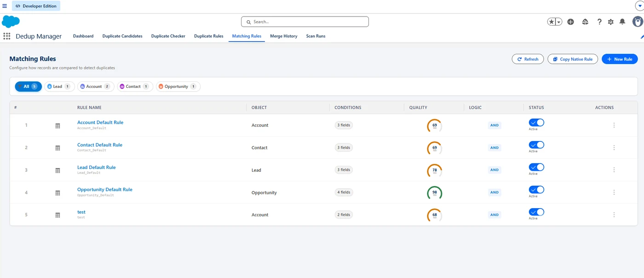Click the New Rule button
This screenshot has width=644, height=278.
pos(620,59)
